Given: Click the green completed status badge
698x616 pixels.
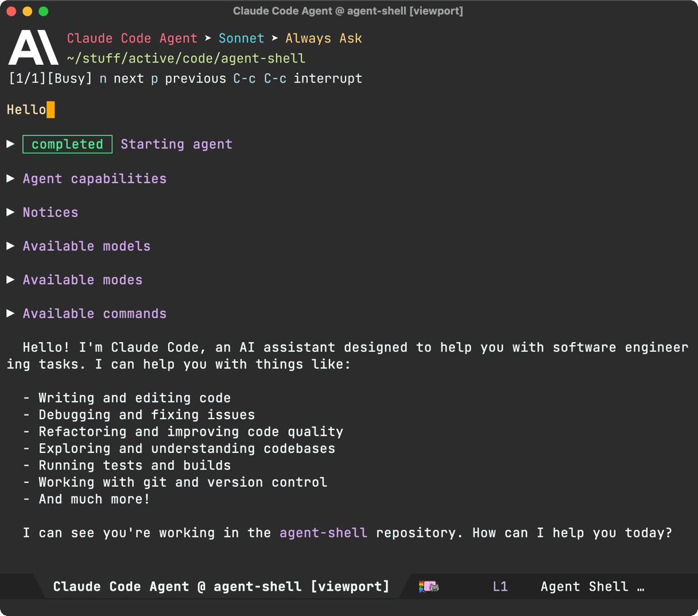Looking at the screenshot, I should click(67, 144).
